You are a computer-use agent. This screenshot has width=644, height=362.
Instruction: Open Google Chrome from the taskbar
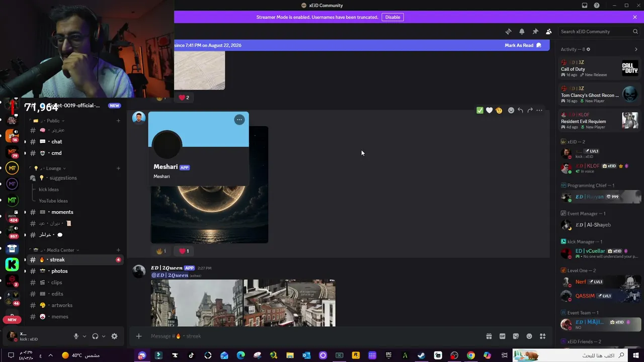(470, 355)
